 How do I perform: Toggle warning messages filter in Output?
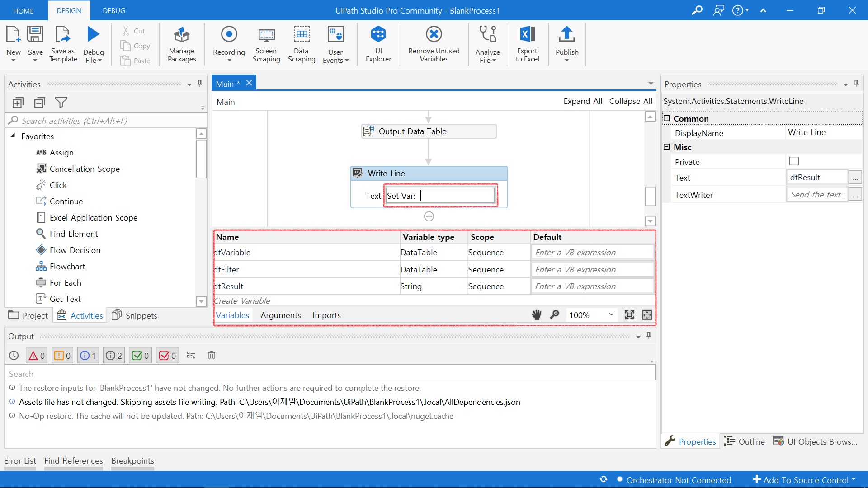click(62, 356)
